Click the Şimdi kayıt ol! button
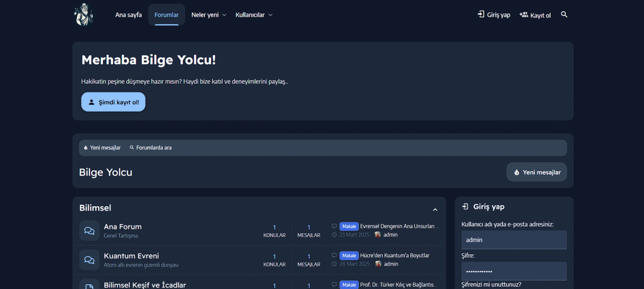Viewport: 644px width, 289px height. click(113, 102)
